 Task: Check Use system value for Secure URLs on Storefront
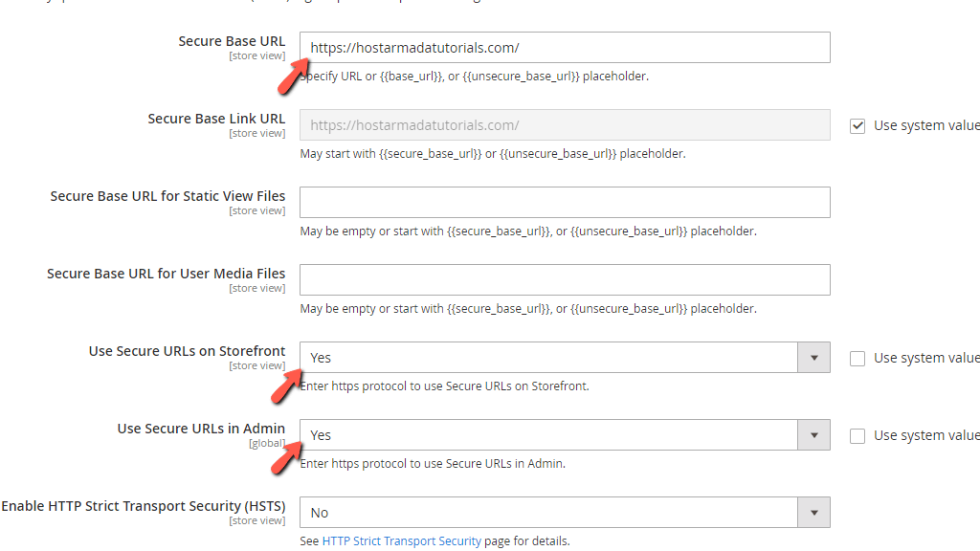857,359
